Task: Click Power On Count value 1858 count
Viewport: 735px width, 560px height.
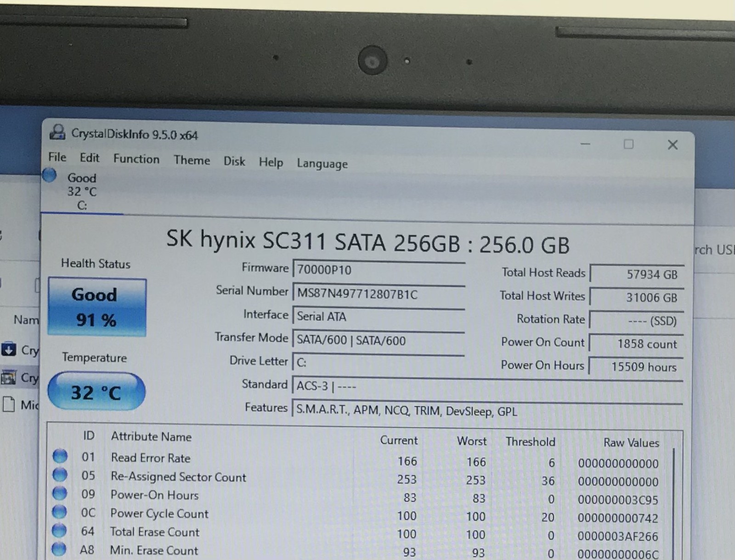Action: tap(636, 344)
